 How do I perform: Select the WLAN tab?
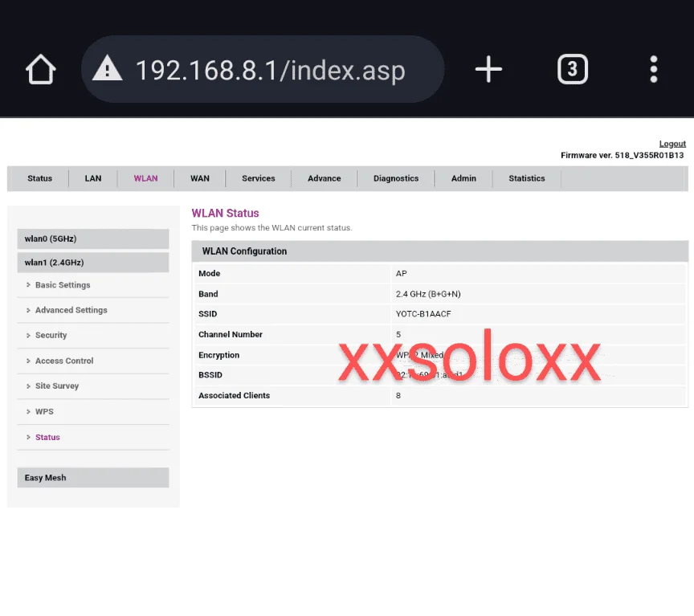click(x=145, y=178)
